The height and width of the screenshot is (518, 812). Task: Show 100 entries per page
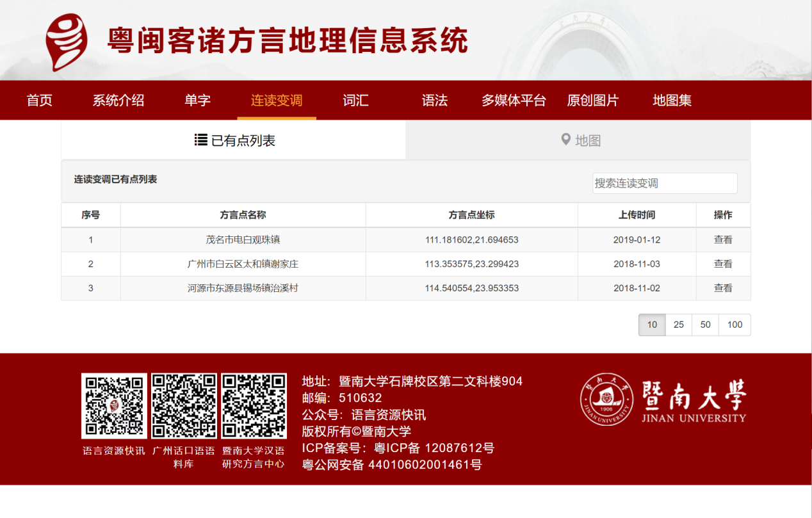735,325
